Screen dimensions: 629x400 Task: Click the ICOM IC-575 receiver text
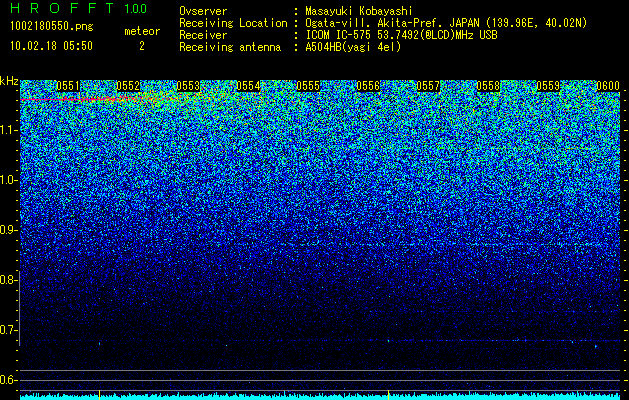[401, 35]
